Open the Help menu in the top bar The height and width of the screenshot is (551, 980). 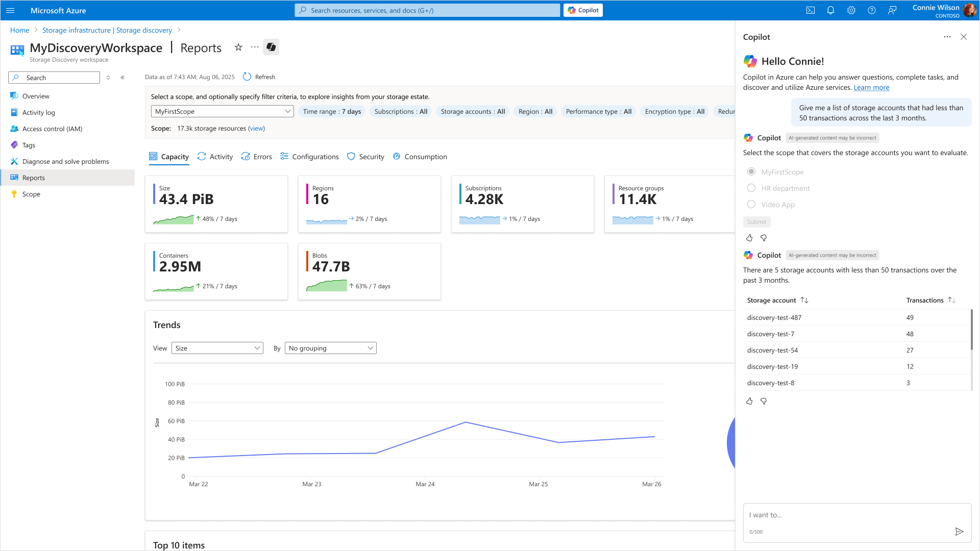pos(872,10)
